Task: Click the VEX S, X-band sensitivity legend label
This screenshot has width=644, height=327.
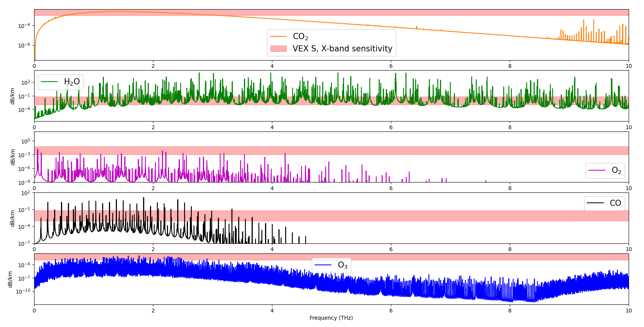Action: (x=342, y=49)
